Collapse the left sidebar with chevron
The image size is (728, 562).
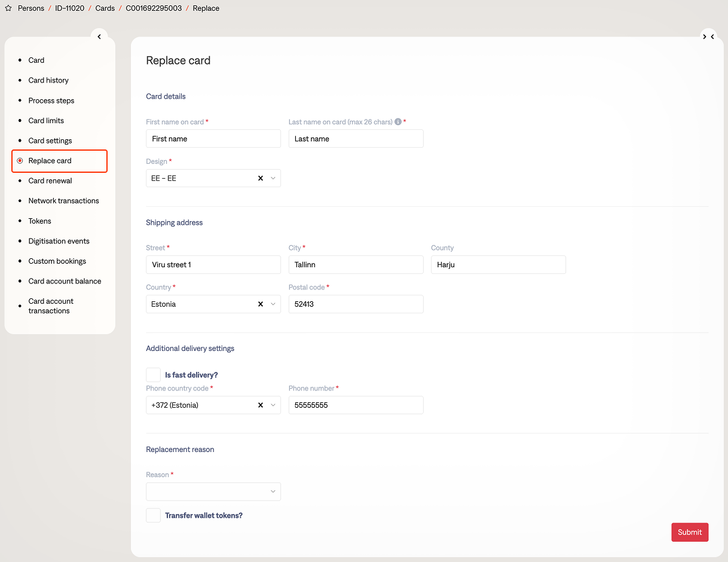(x=99, y=36)
